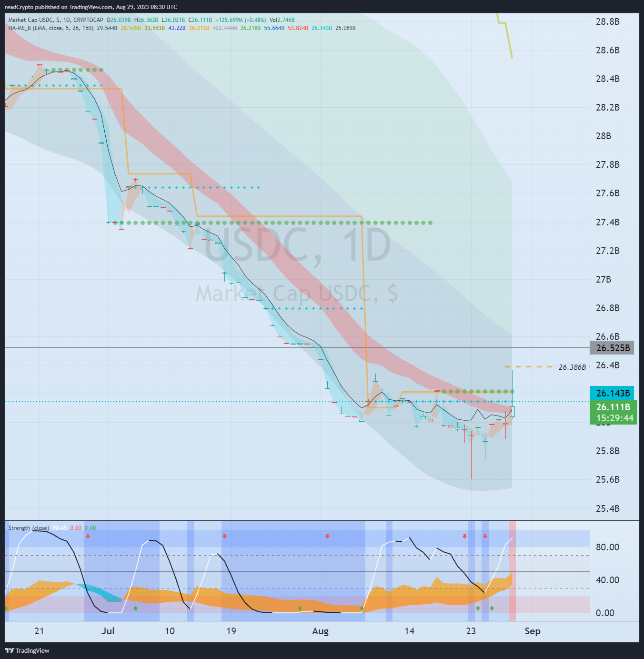
Task: Click the 26.4B price axis label
Action: tap(608, 365)
